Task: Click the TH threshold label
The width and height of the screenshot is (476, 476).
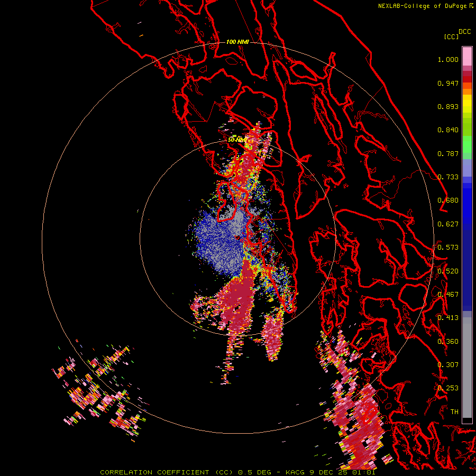Action: point(454,412)
